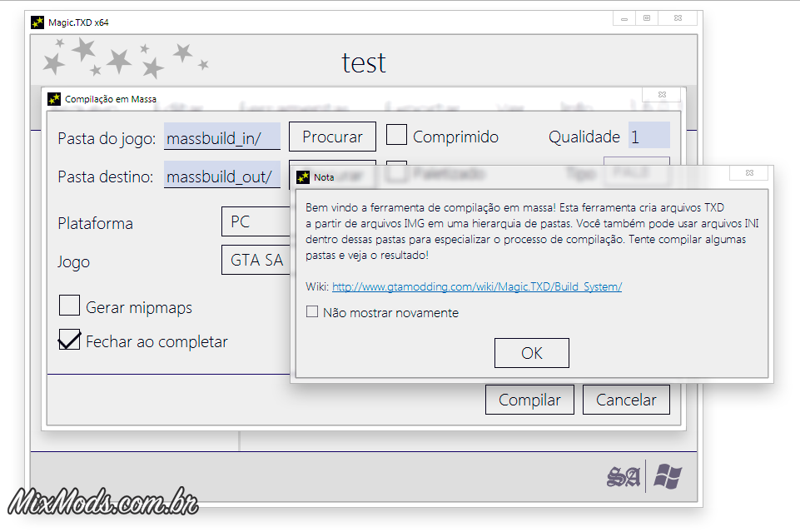Click the 'Pasta destino:' label
Image resolution: width=800 pixels, height=532 pixels.
(x=106, y=177)
